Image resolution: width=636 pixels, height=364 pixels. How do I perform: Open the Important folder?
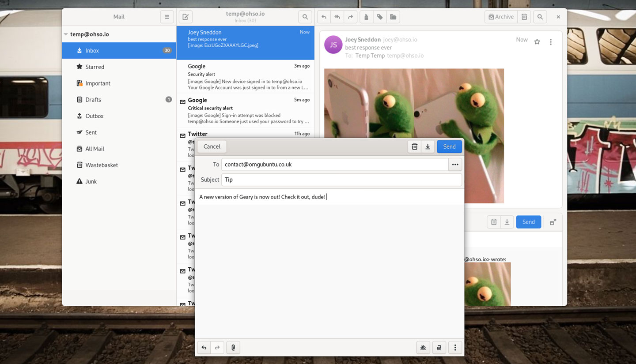[x=119, y=83]
